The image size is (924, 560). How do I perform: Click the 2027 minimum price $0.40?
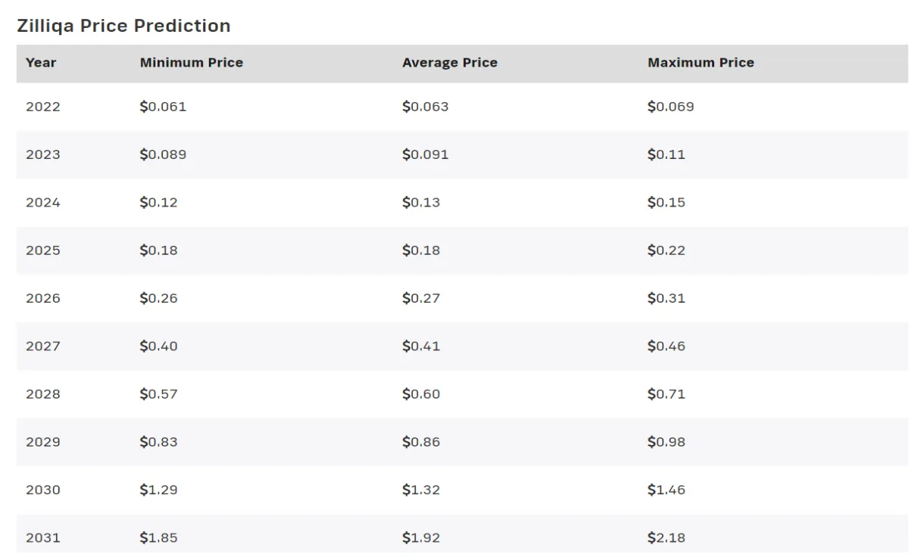click(x=158, y=347)
